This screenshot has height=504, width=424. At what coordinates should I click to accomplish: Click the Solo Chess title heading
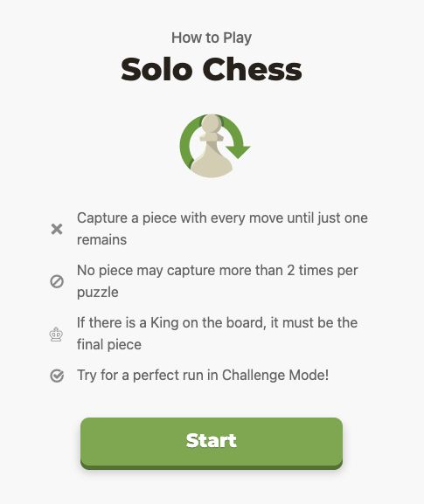[x=212, y=69]
